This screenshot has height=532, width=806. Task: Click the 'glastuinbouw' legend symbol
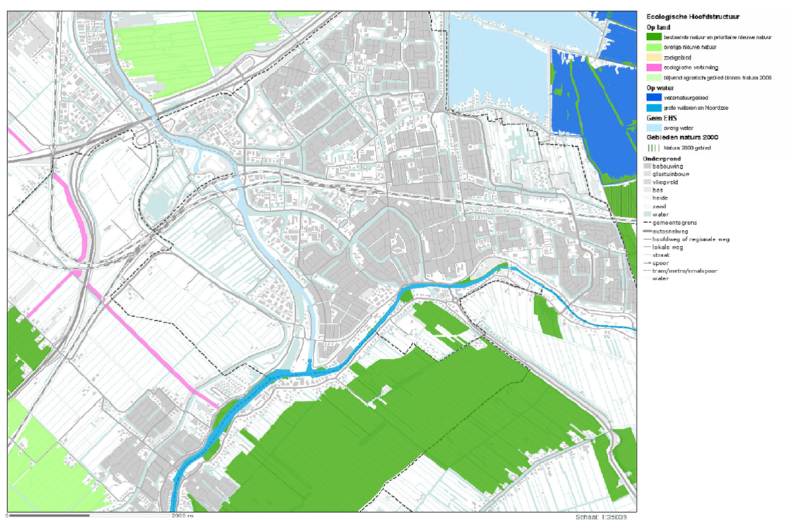(x=647, y=174)
